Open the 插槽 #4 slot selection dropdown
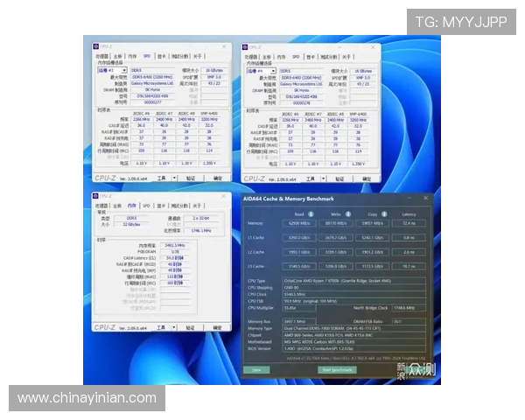The width and height of the screenshot is (525, 420). (262, 70)
